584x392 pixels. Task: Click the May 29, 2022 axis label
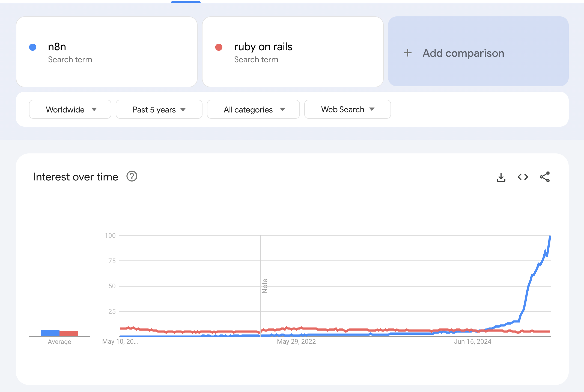[296, 341]
